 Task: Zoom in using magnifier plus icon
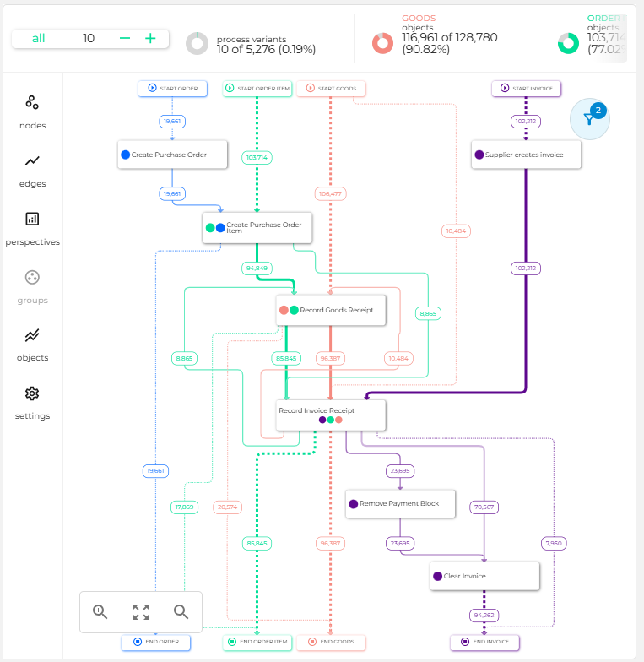[100, 611]
